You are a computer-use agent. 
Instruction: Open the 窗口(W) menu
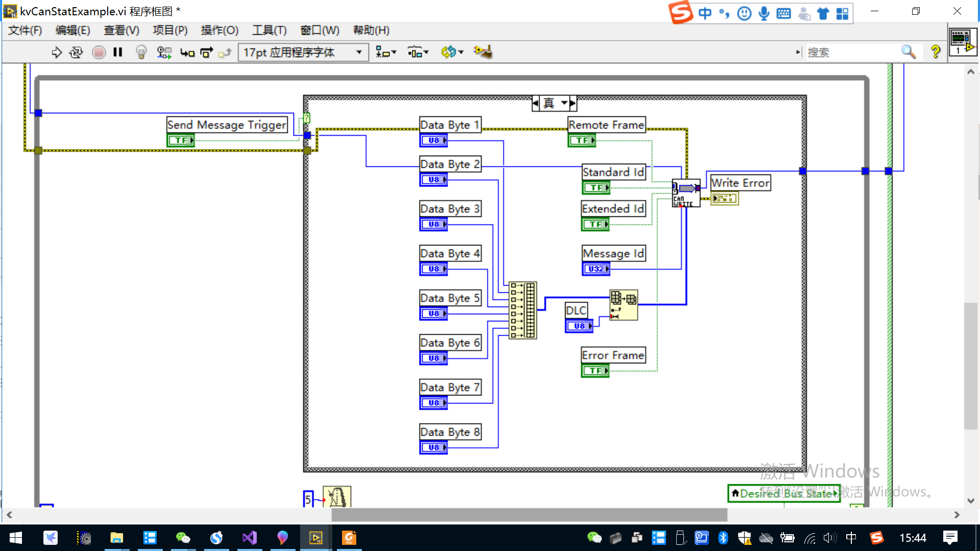(320, 31)
